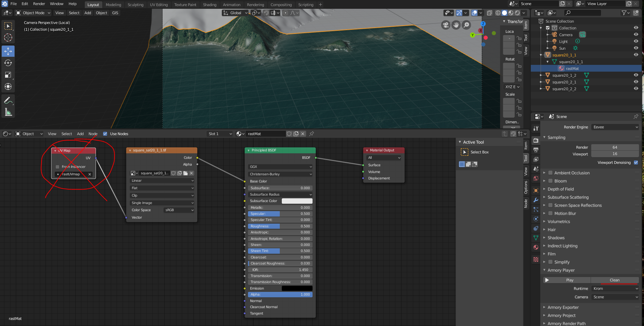Expand Shadows render panel
This screenshot has width=644, height=326.
[x=556, y=238]
